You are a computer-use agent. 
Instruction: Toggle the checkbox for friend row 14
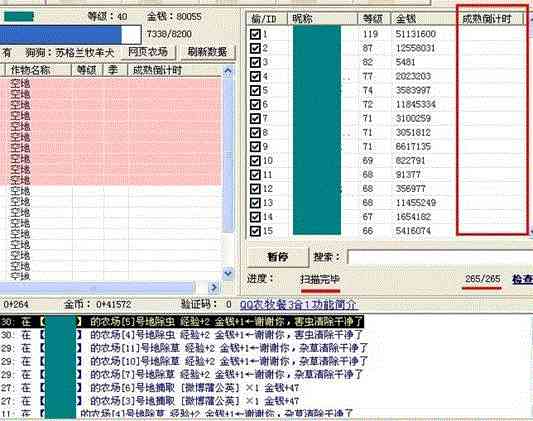pyautogui.click(x=255, y=217)
